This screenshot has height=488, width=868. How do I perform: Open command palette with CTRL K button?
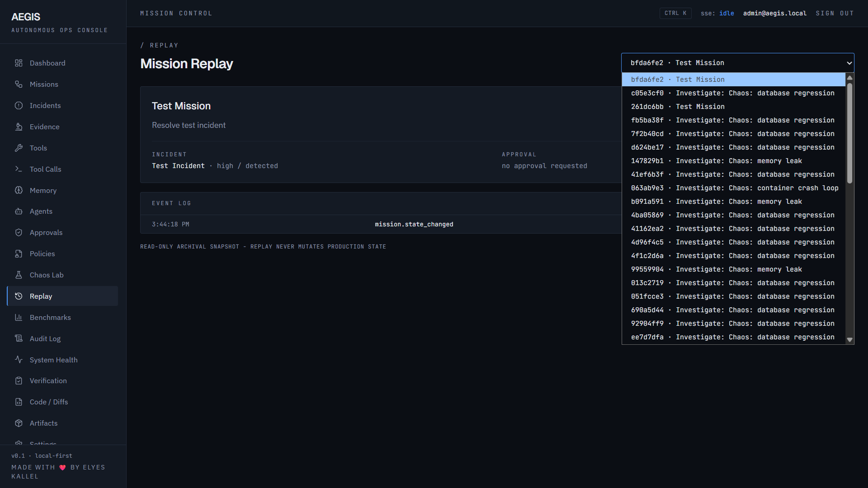[675, 14]
